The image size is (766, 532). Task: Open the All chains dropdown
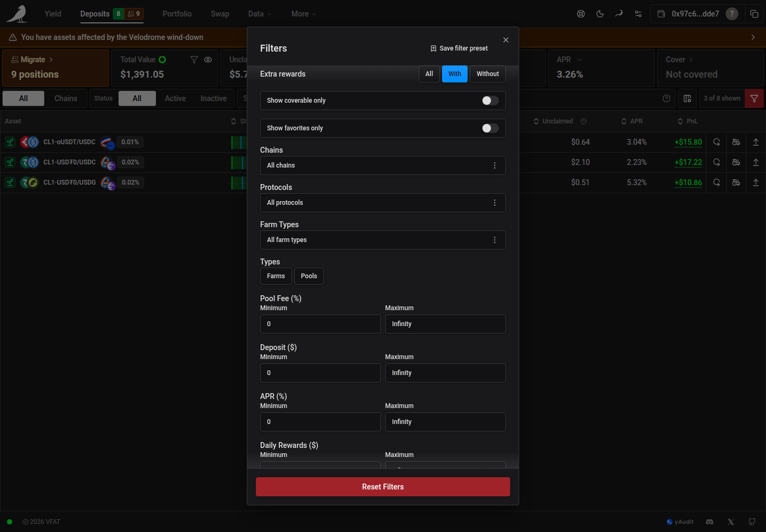coord(383,165)
